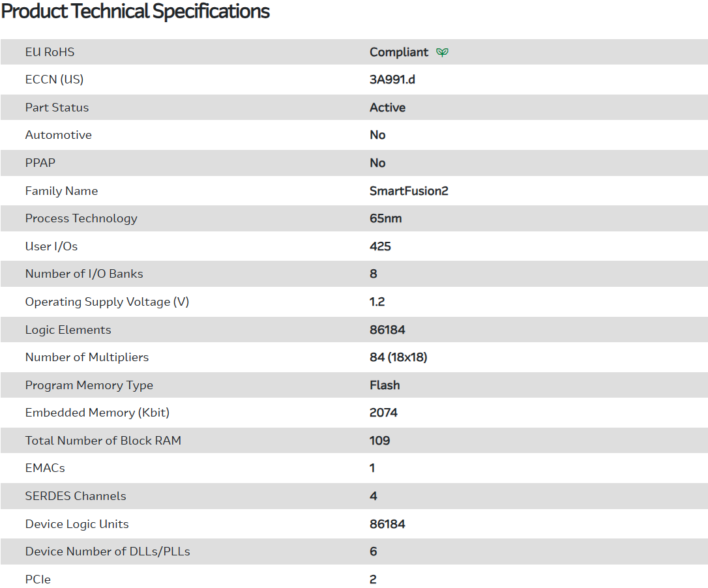
Task: Click the User I/Os row label
Action: coord(52,246)
